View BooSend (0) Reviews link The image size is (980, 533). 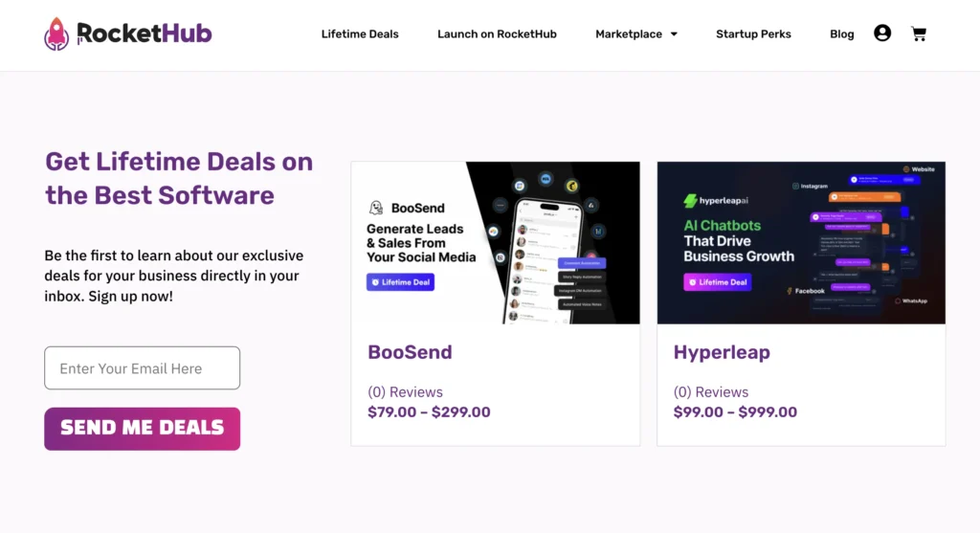point(405,392)
